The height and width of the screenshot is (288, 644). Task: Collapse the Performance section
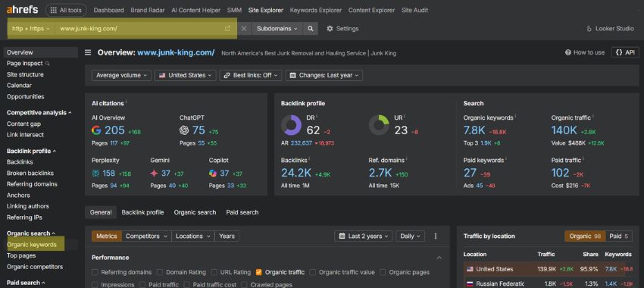pyautogui.click(x=439, y=258)
